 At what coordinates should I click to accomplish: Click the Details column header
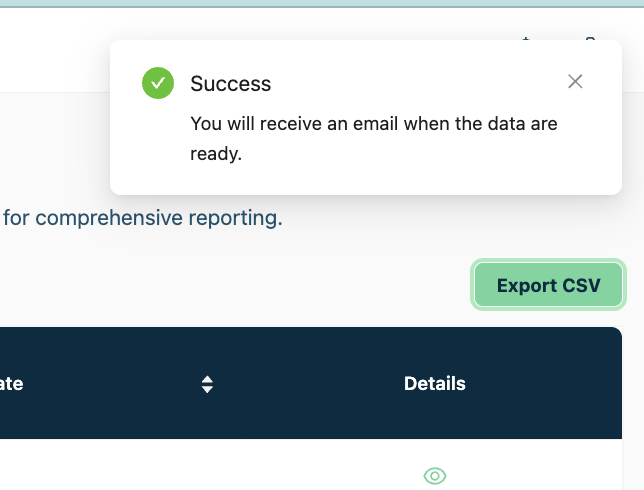point(434,383)
